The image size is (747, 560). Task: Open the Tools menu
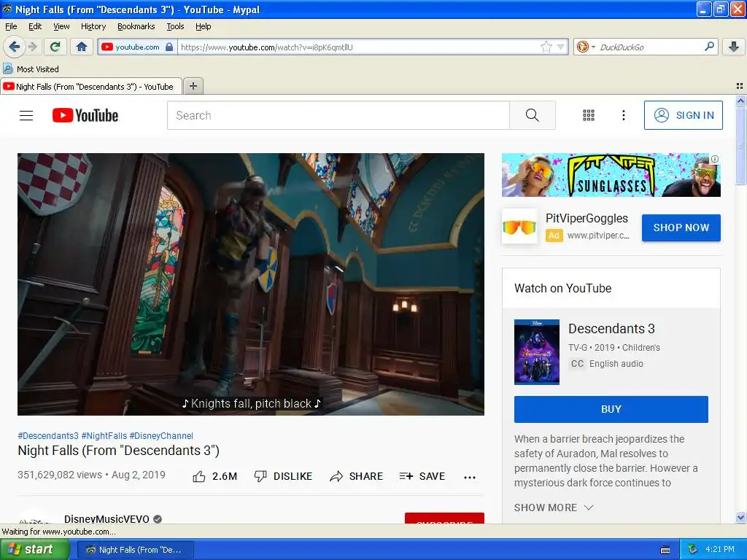point(175,26)
